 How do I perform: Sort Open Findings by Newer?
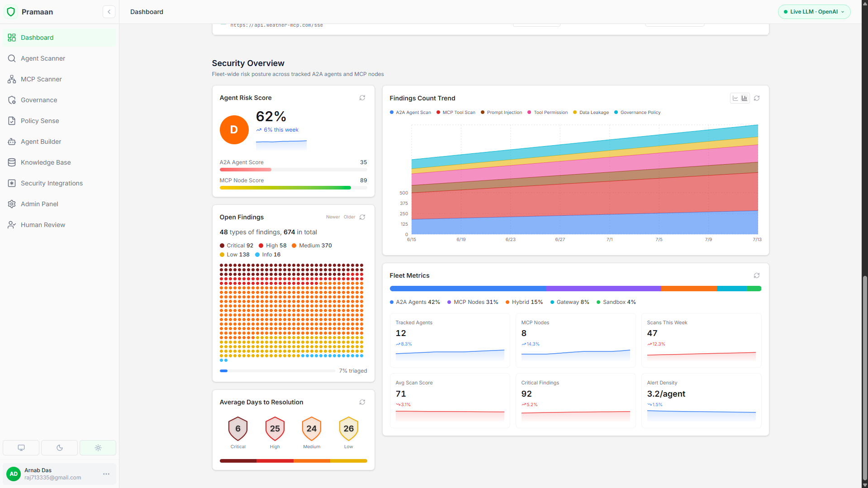tap(333, 217)
